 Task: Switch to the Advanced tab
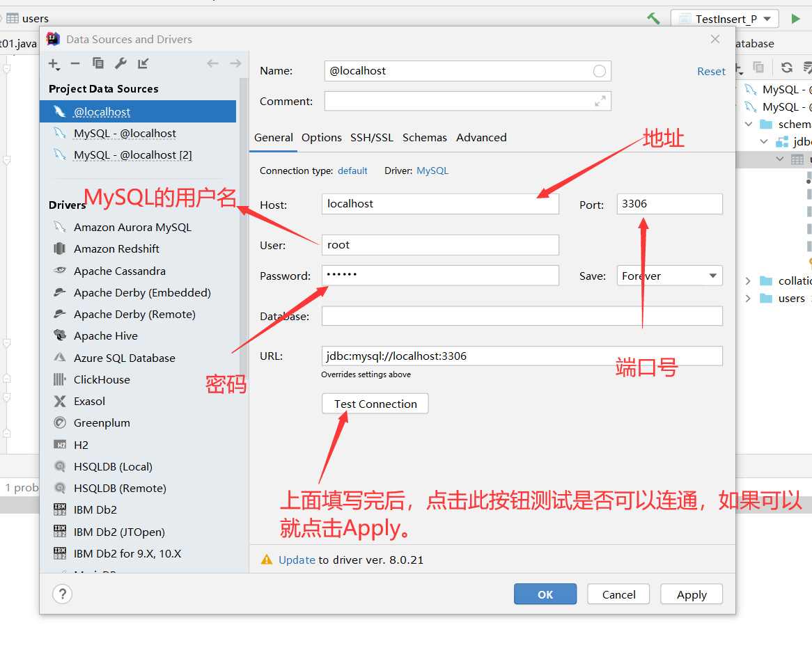point(481,137)
